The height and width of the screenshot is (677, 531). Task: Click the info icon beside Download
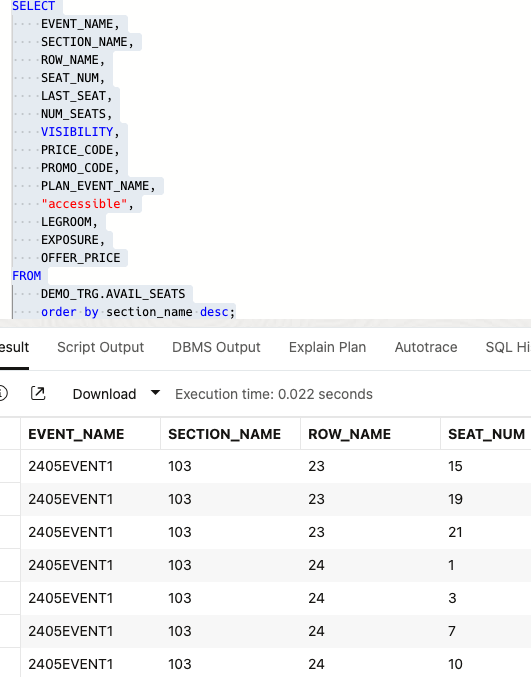click(3, 393)
